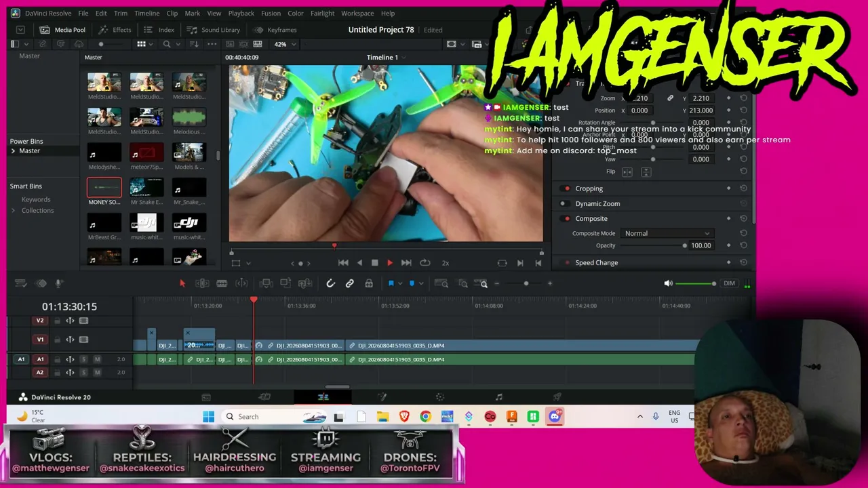This screenshot has height=488, width=868.
Task: Click the Detail Zoom icon
Action: click(x=462, y=283)
